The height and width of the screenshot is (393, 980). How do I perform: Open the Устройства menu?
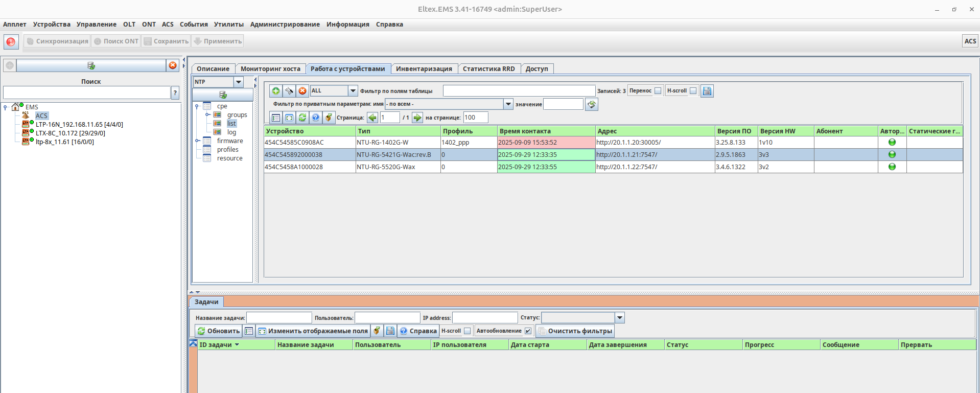point(52,25)
